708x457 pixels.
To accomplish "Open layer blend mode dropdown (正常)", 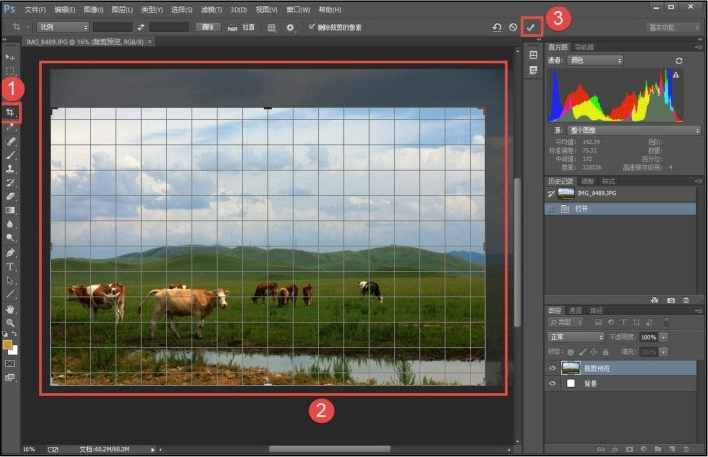I will click(x=576, y=337).
